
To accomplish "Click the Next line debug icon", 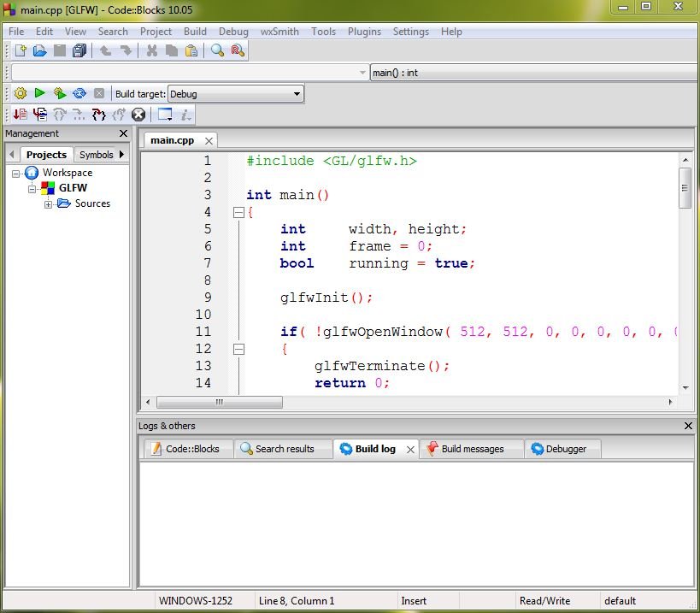I will pyautogui.click(x=59, y=115).
